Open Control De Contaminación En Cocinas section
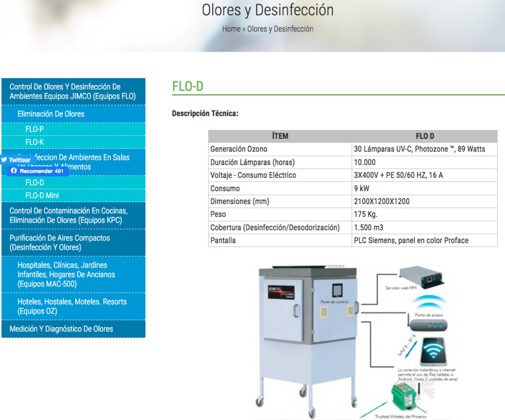This screenshot has height=420, width=505. 68,215
